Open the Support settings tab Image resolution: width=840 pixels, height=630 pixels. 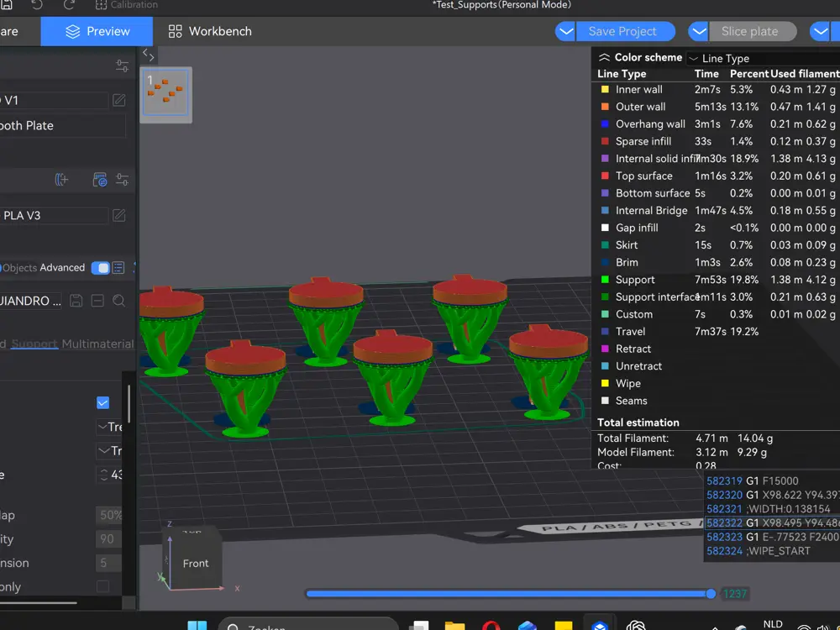34,344
